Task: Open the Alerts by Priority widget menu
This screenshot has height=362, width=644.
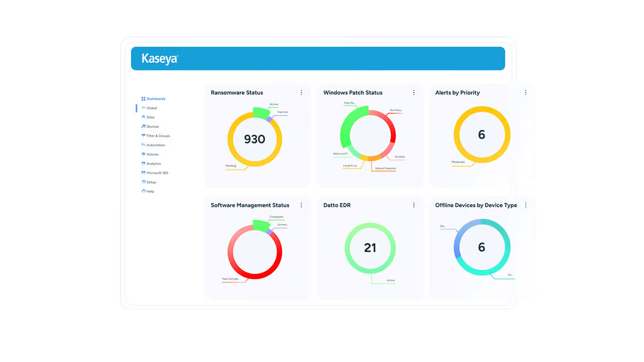Action: pyautogui.click(x=526, y=92)
